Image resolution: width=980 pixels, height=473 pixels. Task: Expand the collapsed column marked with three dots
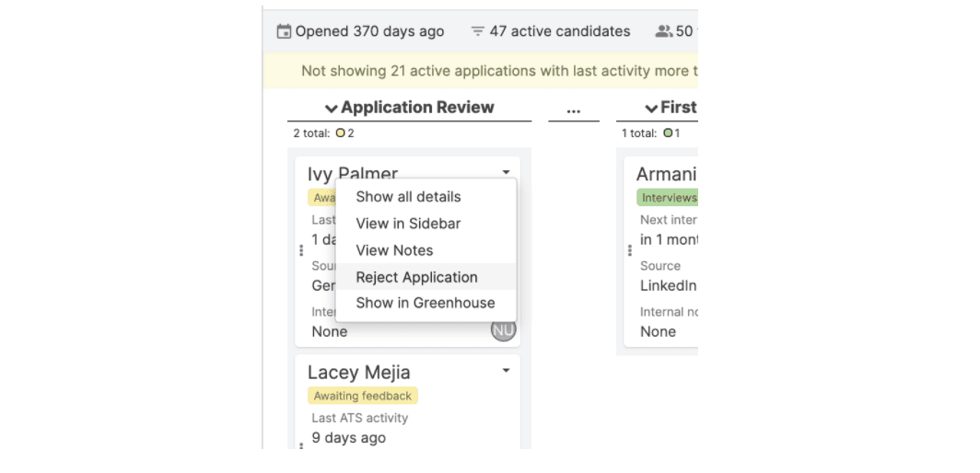pos(573,110)
